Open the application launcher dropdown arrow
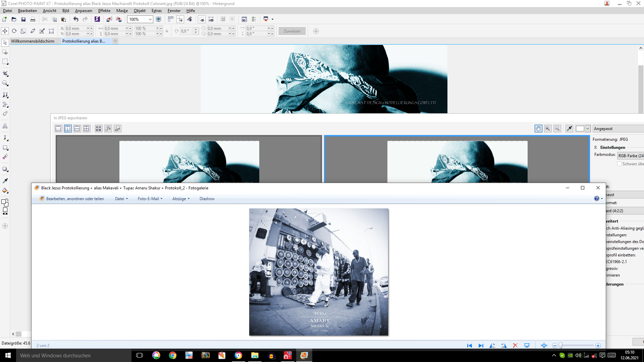The image size is (644, 362). pyautogui.click(x=272, y=19)
